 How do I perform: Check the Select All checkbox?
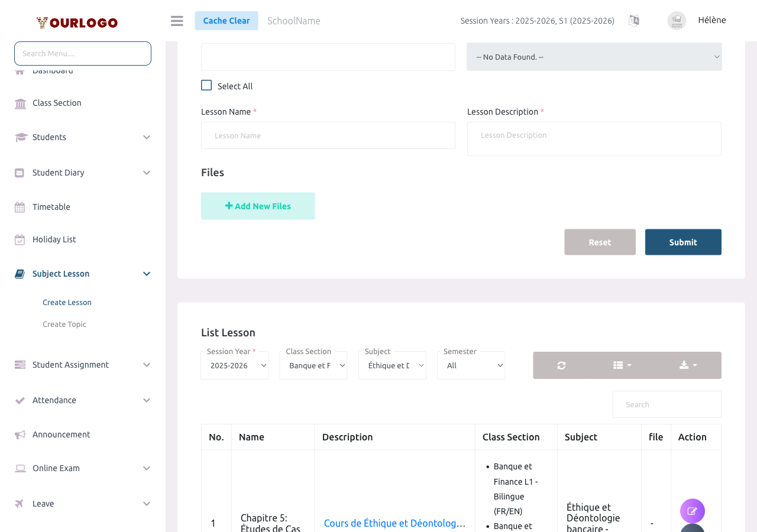(206, 85)
